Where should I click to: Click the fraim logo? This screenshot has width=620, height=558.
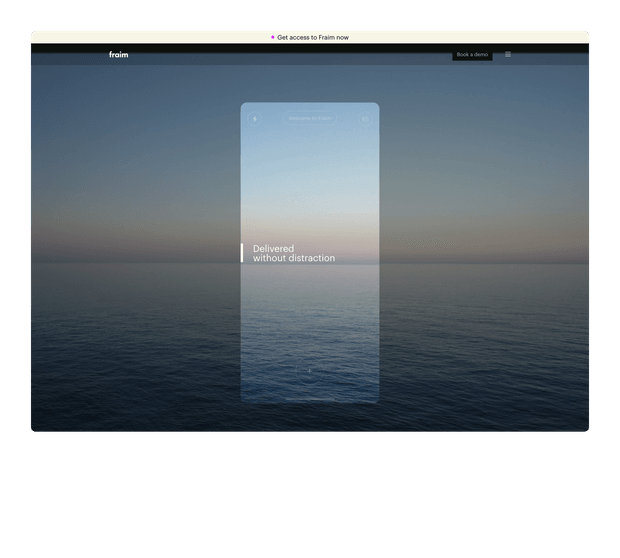click(119, 55)
